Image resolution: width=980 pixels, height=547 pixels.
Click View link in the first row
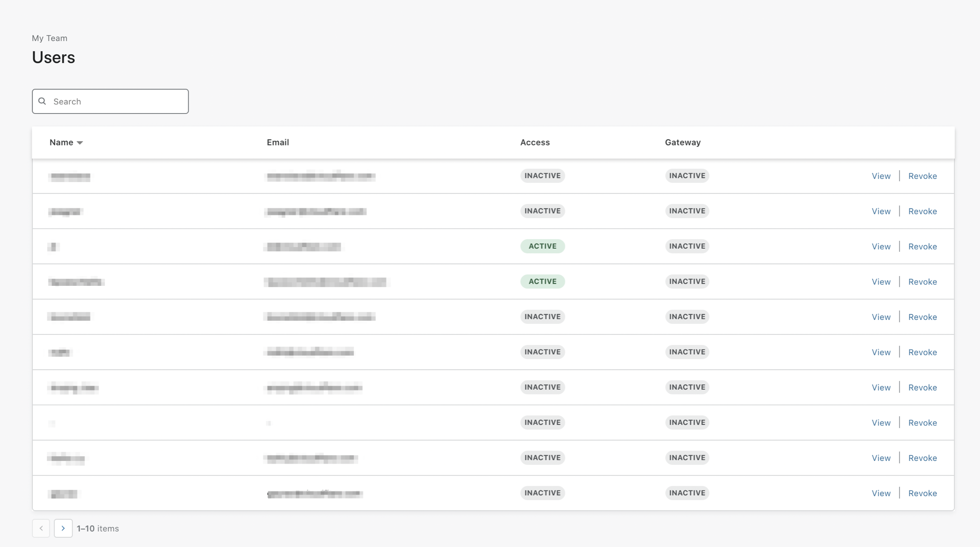point(880,176)
